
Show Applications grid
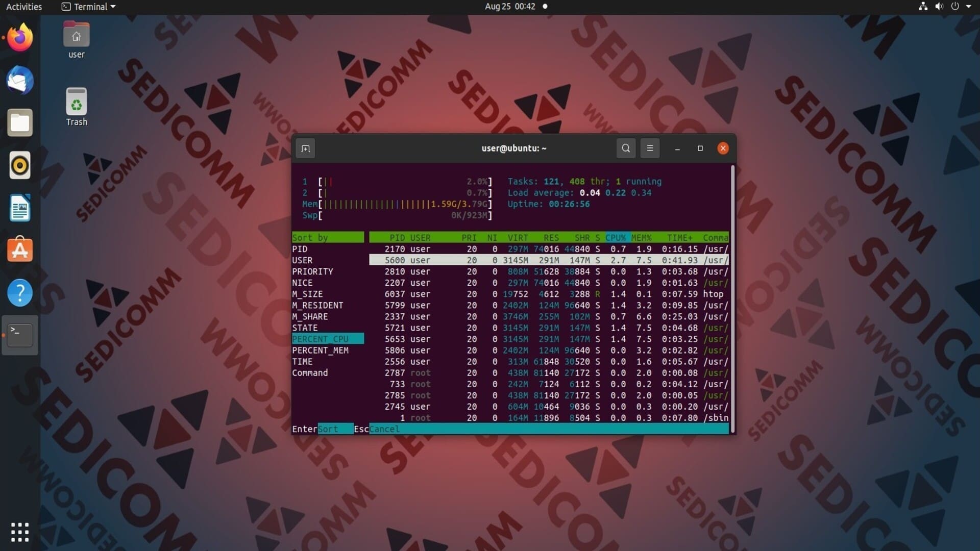click(x=20, y=532)
